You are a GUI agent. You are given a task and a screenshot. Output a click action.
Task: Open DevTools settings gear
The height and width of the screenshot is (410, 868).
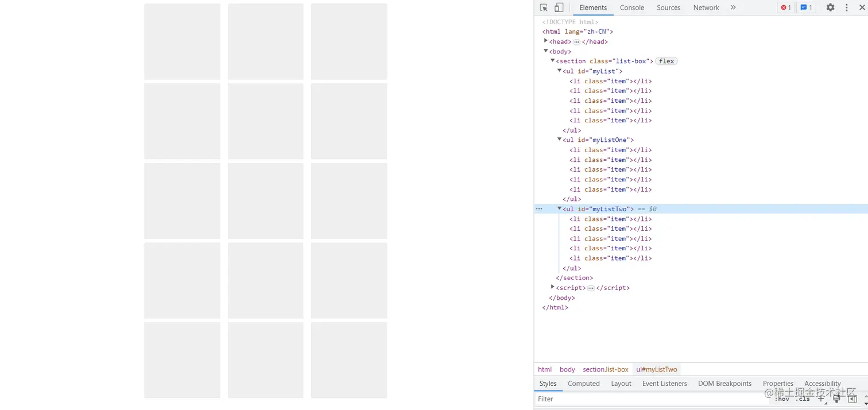tap(830, 7)
